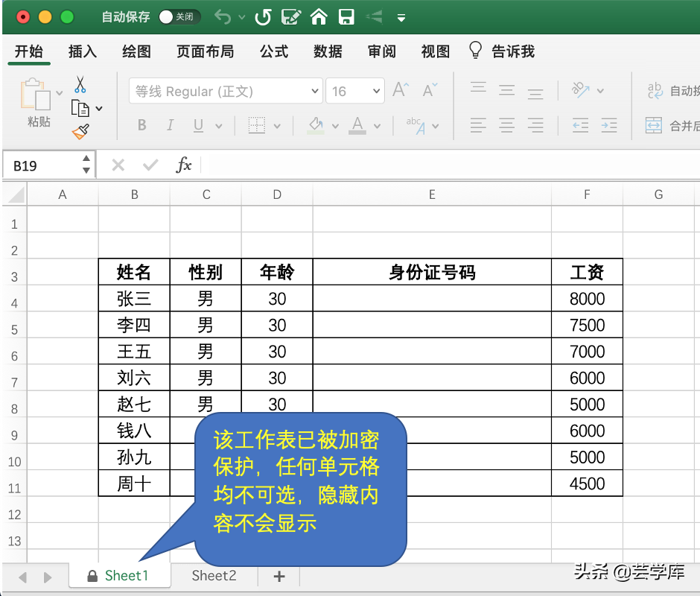700x596 pixels.
Task: Switch to the 审阅 tab
Action: (382, 51)
